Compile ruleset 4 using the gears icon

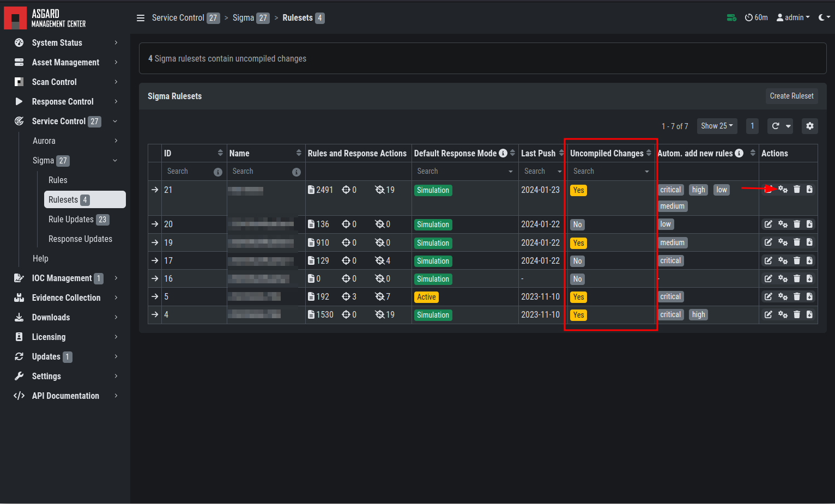(x=783, y=315)
